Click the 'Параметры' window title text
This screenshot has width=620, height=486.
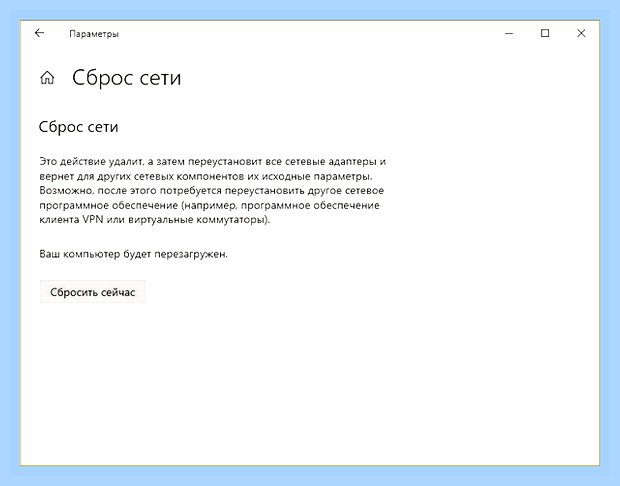[94, 34]
